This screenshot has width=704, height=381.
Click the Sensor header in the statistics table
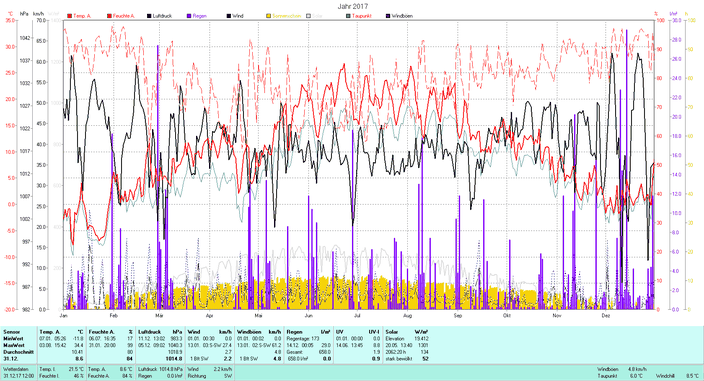coord(11,332)
